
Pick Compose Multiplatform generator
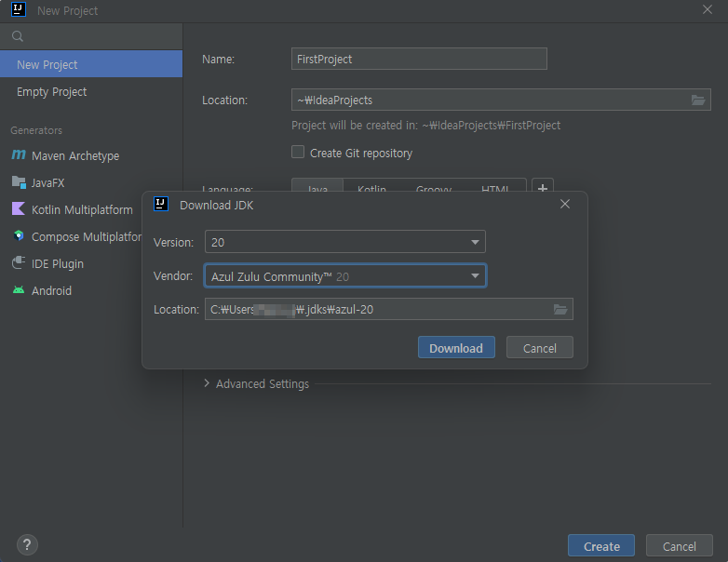pos(77,236)
